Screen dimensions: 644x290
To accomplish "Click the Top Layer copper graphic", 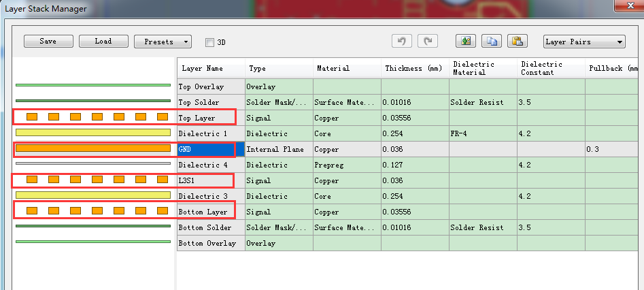I will point(93,117).
